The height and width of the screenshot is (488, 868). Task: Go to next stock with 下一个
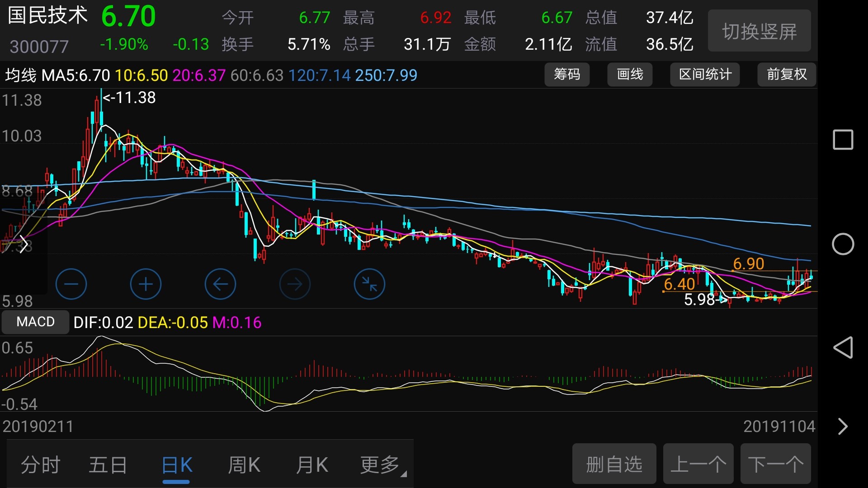tap(775, 464)
